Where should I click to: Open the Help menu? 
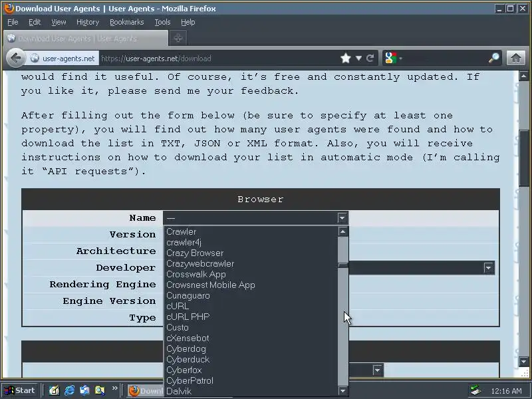[188, 22]
